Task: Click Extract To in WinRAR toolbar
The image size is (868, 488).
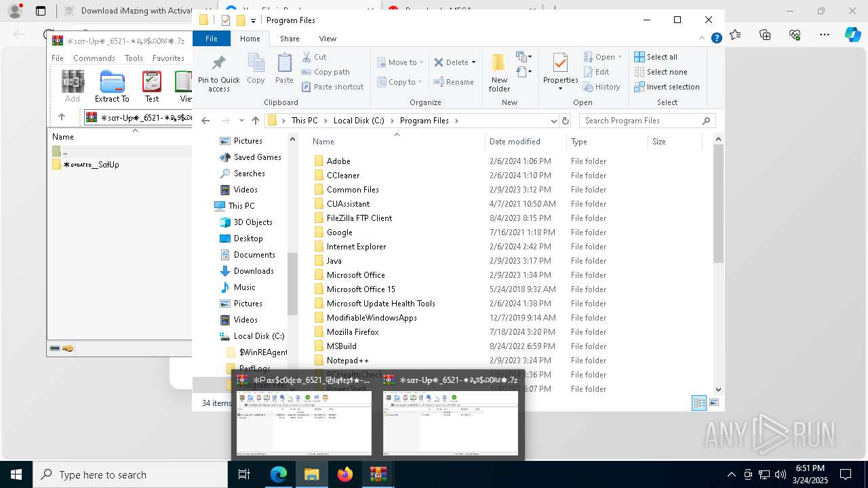Action: 112,87
